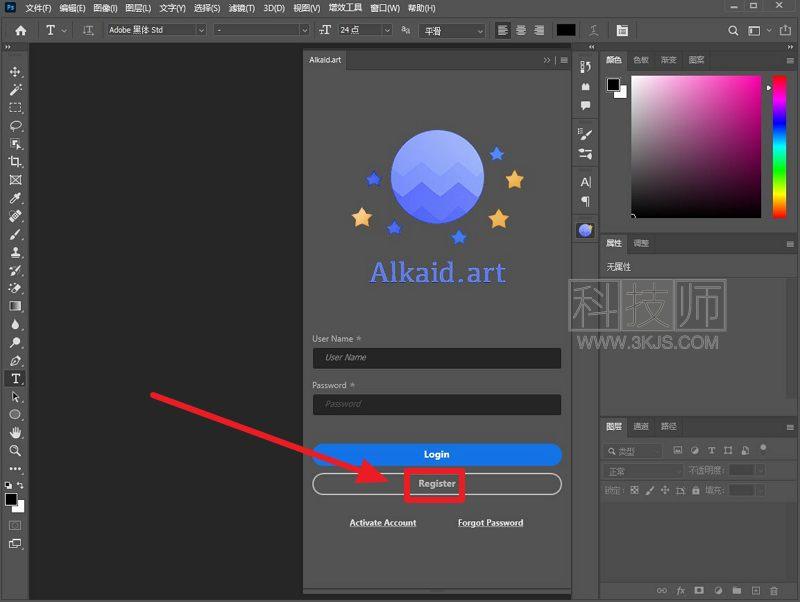Toggle filter for type layers
The width and height of the screenshot is (800, 602).
(x=711, y=450)
